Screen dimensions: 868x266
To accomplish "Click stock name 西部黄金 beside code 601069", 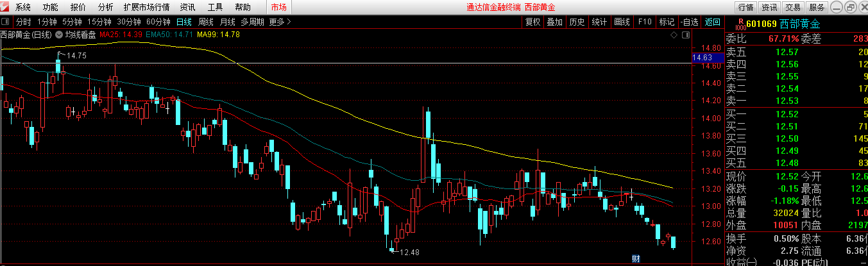I will [x=801, y=24].
